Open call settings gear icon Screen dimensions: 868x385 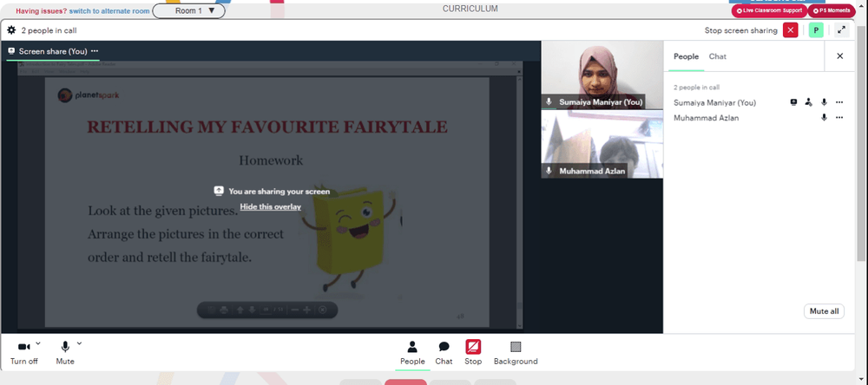(11, 30)
